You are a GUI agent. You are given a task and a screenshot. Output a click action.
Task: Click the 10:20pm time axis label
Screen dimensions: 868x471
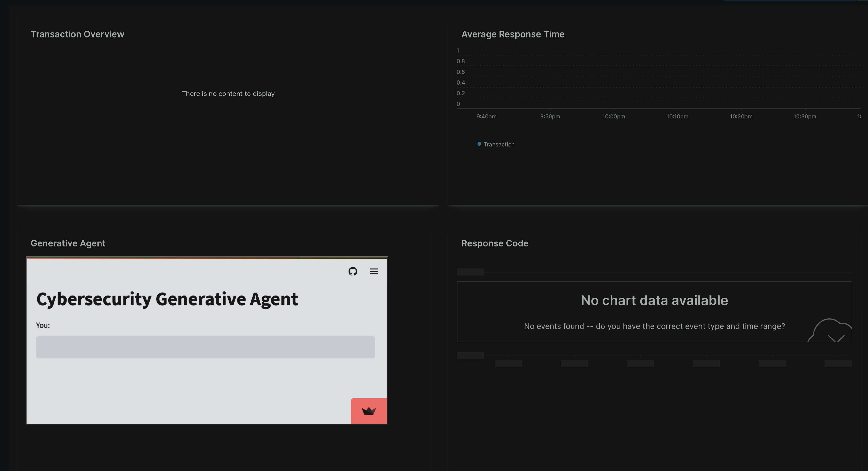click(741, 116)
